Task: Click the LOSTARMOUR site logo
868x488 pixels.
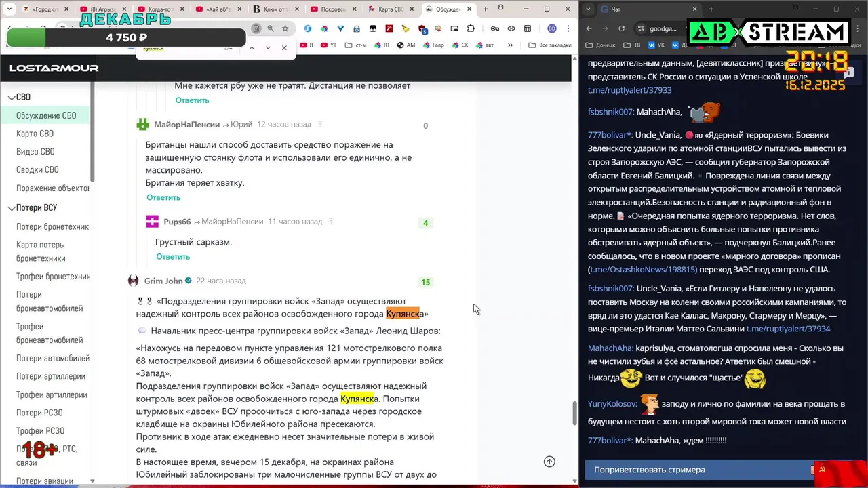Action: [x=54, y=68]
